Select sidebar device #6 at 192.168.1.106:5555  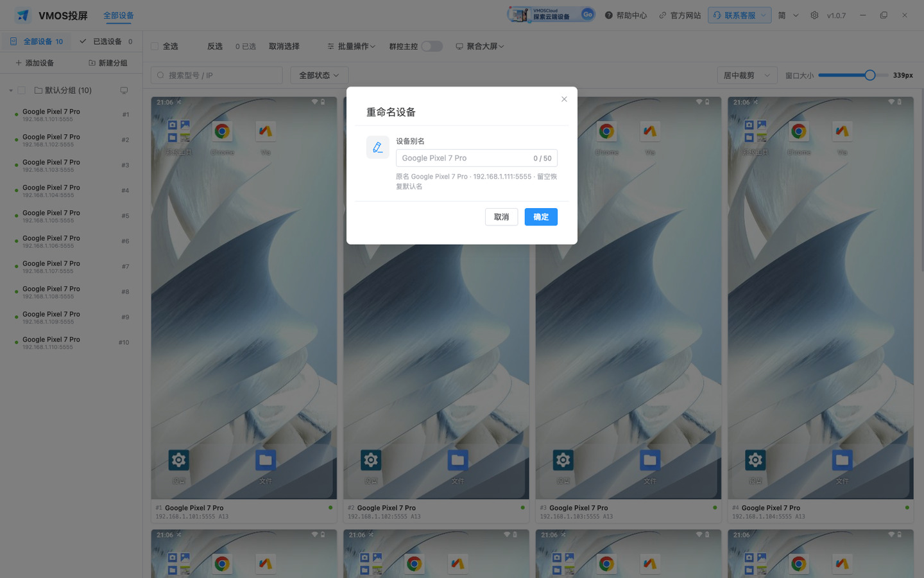[x=72, y=241]
